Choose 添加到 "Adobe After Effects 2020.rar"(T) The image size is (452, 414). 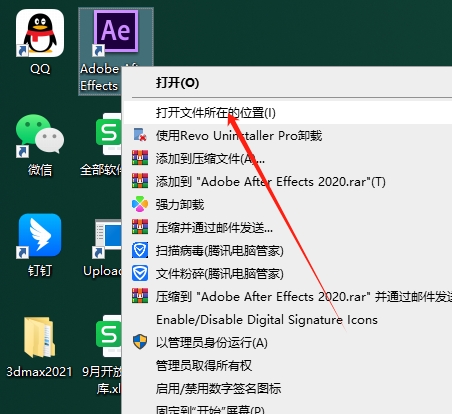288,181
